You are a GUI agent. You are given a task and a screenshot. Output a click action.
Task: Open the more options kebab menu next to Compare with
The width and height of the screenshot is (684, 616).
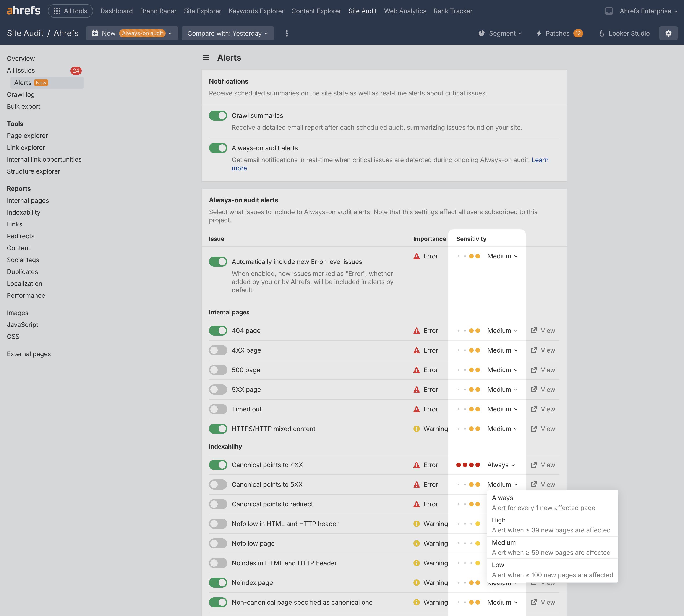coord(286,33)
